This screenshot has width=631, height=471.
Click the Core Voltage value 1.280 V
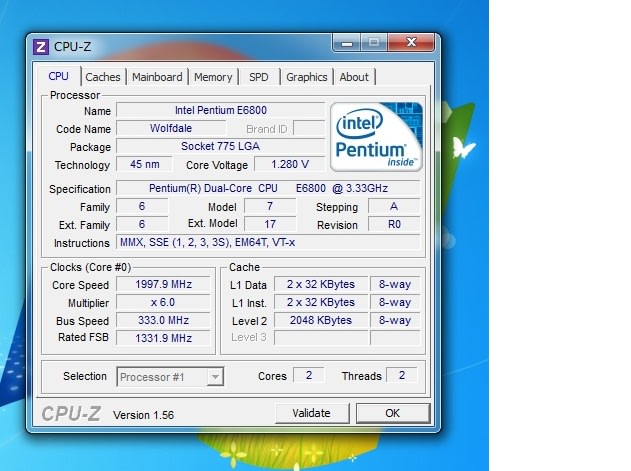(290, 164)
